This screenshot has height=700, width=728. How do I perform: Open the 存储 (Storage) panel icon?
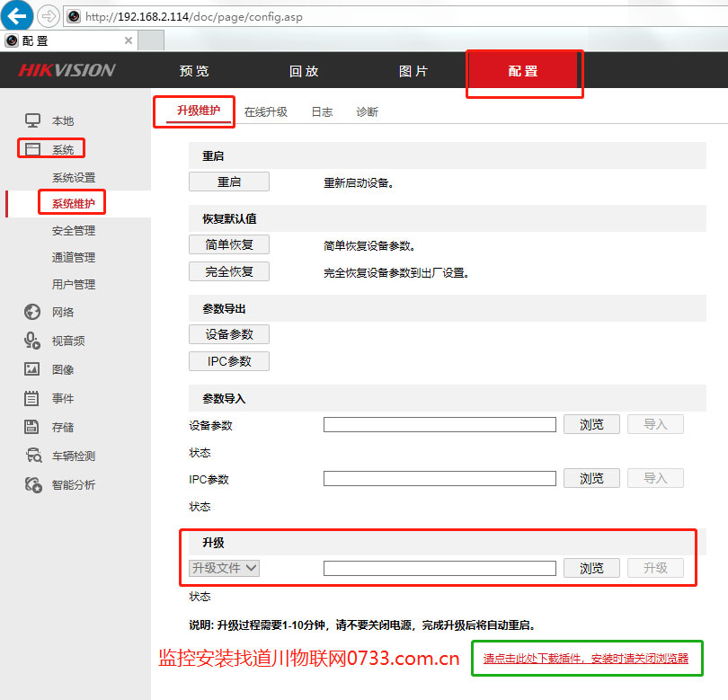tap(33, 427)
